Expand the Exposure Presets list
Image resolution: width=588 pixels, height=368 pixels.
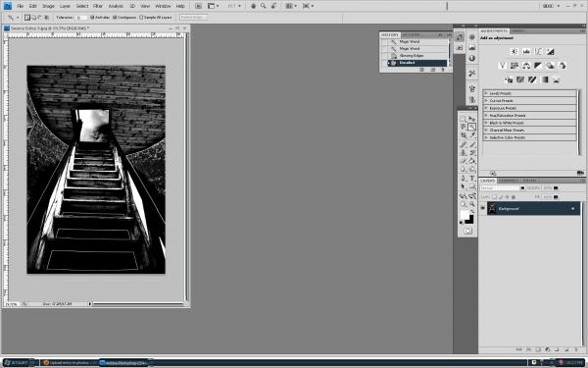point(486,108)
